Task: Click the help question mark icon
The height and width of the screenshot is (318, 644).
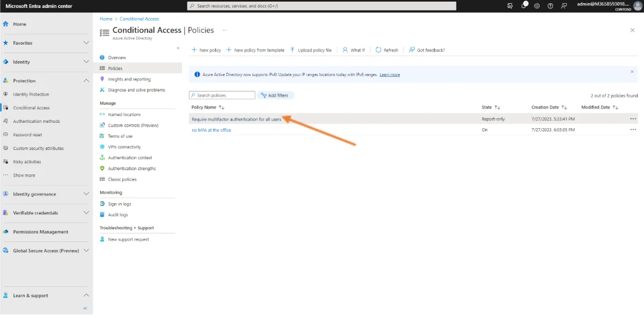Action: click(550, 6)
